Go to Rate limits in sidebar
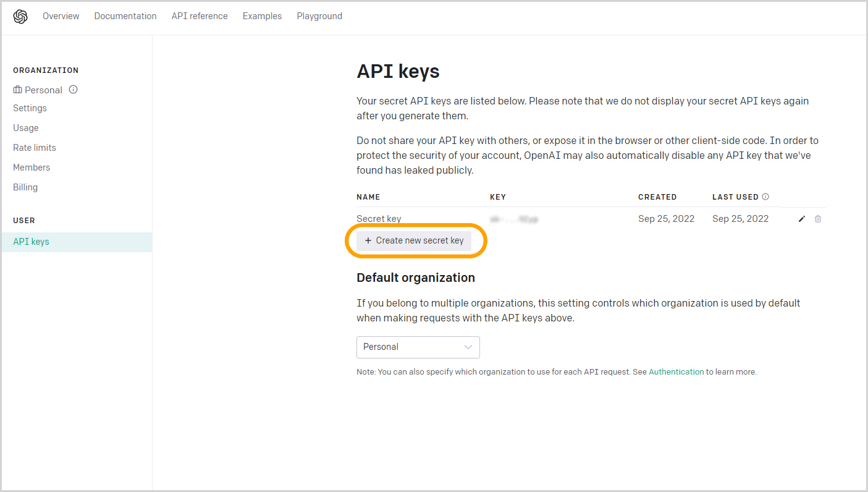 pos(35,148)
